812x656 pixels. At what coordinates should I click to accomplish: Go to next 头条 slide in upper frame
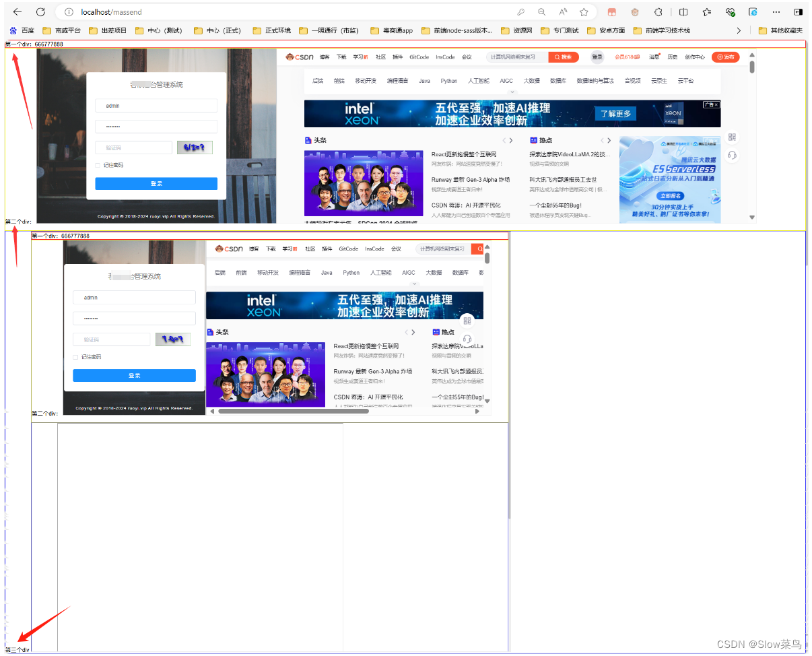click(x=512, y=141)
